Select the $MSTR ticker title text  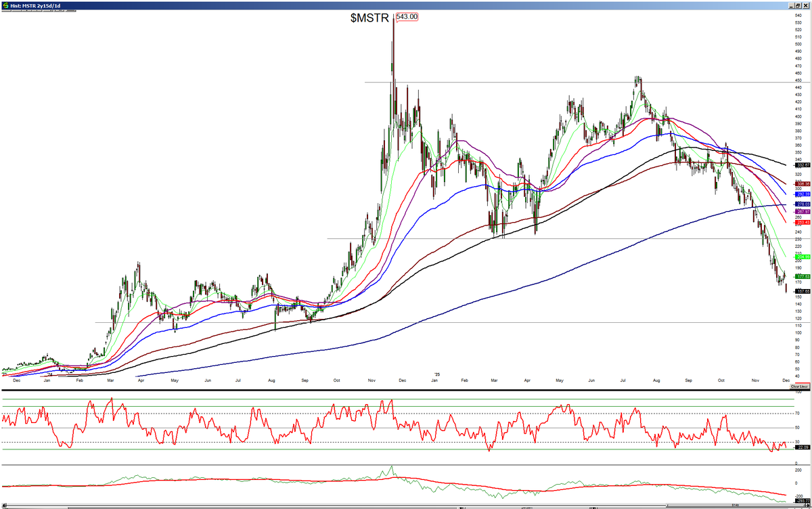pyautogui.click(x=371, y=18)
